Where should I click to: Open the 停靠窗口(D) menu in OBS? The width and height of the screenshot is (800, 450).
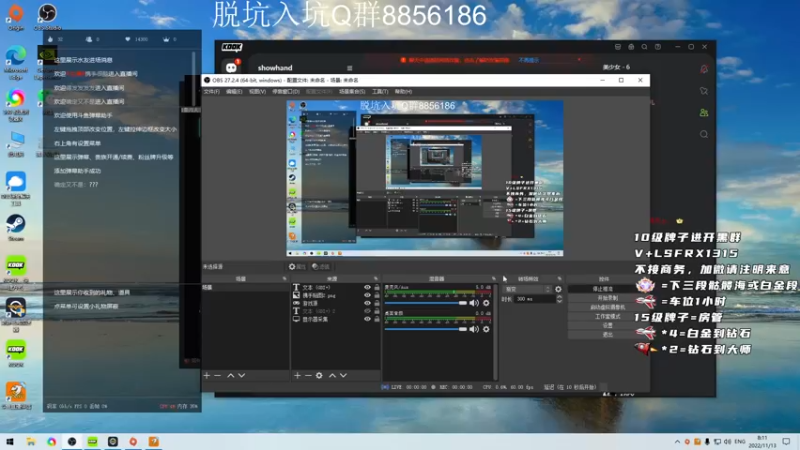coord(286,92)
